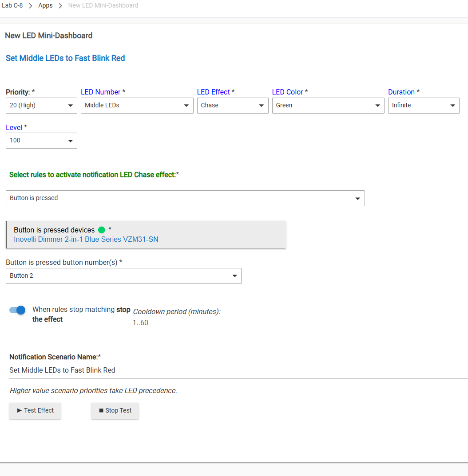The height and width of the screenshot is (476, 468).
Task: Click the Set Middle LEDs heading link
Action: 65,58
